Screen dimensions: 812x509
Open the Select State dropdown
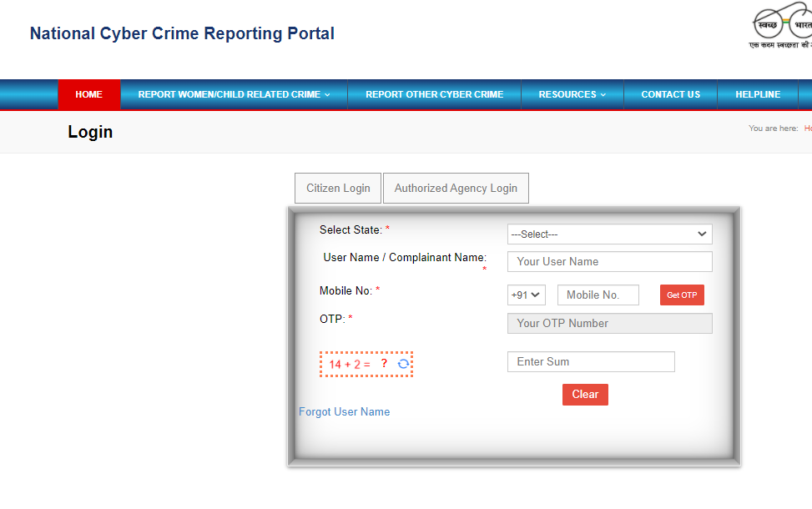(x=609, y=234)
